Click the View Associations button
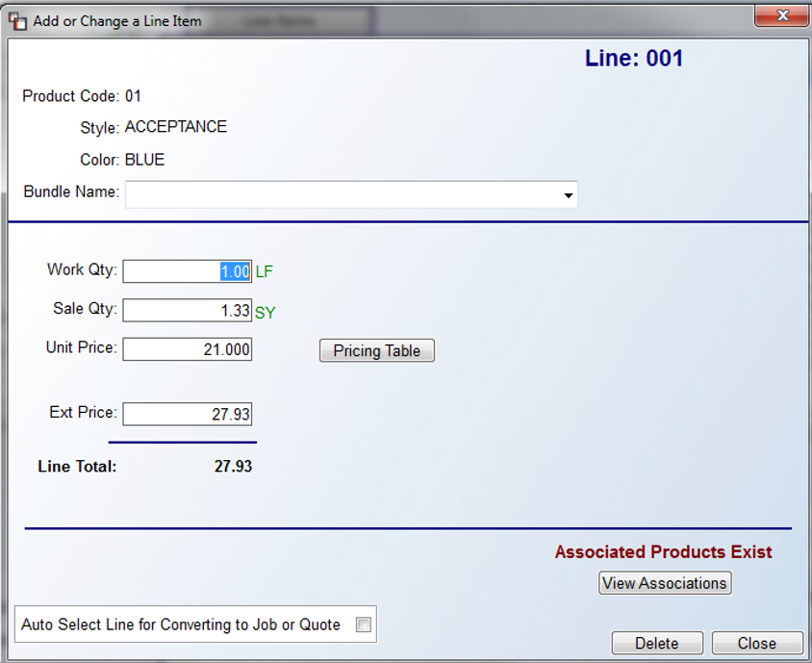812x663 pixels. [x=665, y=583]
